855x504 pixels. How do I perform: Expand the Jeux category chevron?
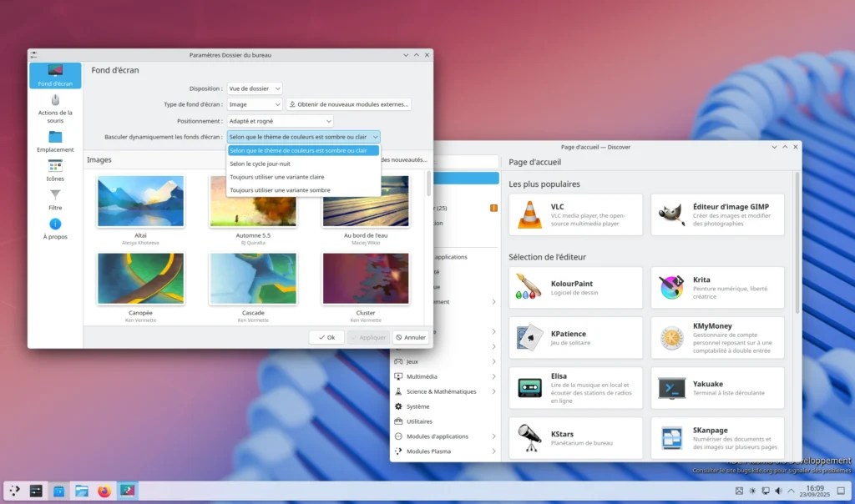coord(494,361)
